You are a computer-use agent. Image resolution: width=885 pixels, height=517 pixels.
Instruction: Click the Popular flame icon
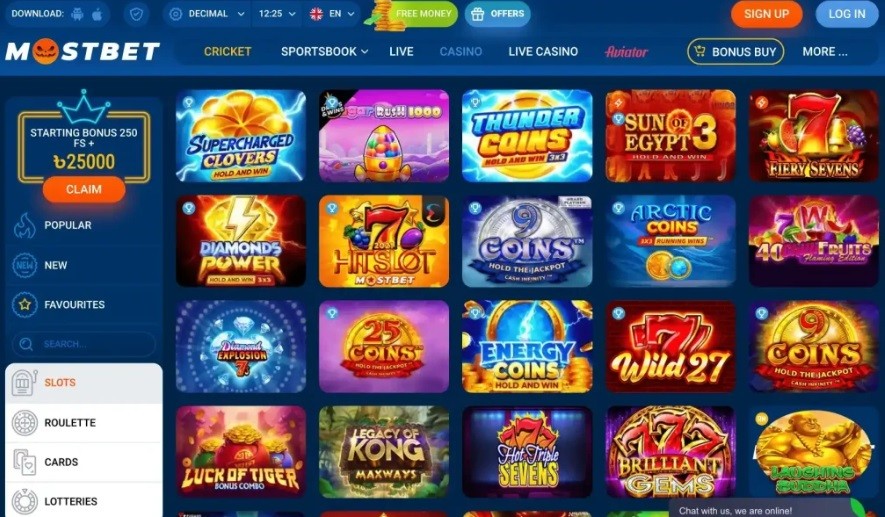[x=24, y=225]
